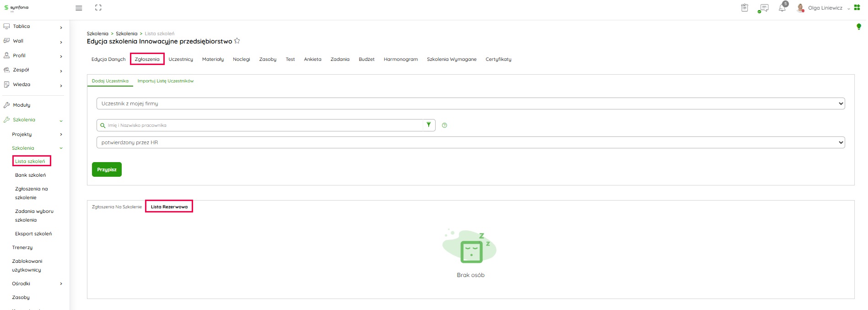Viewport: 868px width, 310px height.
Task: Open the clipboard tasks icon
Action: click(x=744, y=8)
